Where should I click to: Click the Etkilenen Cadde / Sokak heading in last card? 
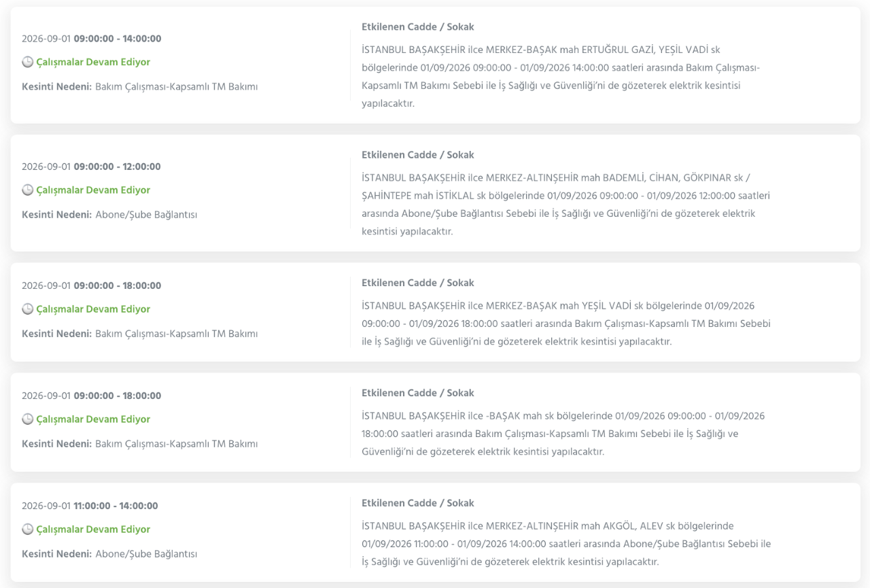click(x=418, y=503)
